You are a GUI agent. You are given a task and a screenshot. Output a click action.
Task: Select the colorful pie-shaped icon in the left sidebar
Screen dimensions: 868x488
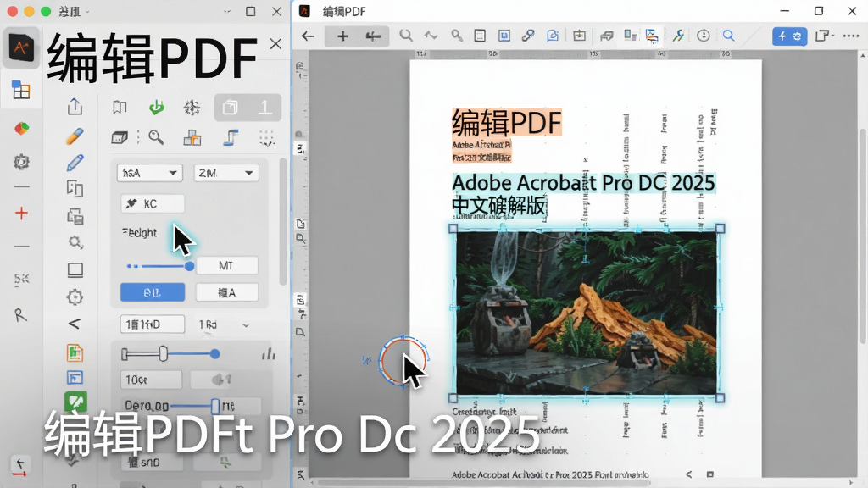coord(21,129)
